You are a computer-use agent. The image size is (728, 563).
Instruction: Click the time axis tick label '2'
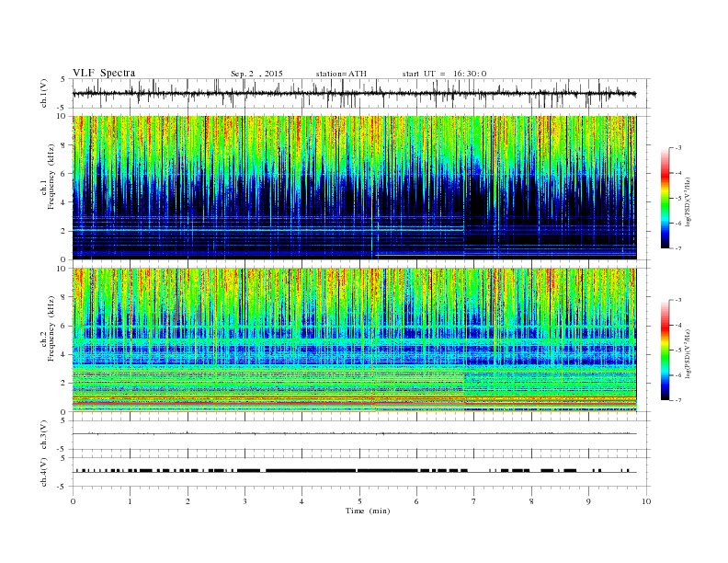(x=188, y=501)
